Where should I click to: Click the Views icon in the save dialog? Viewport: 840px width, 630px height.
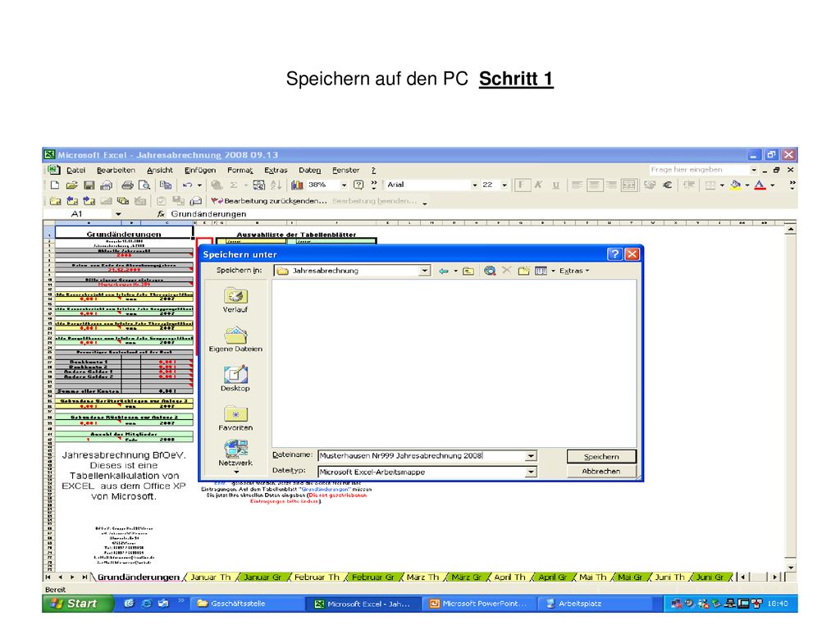point(541,271)
